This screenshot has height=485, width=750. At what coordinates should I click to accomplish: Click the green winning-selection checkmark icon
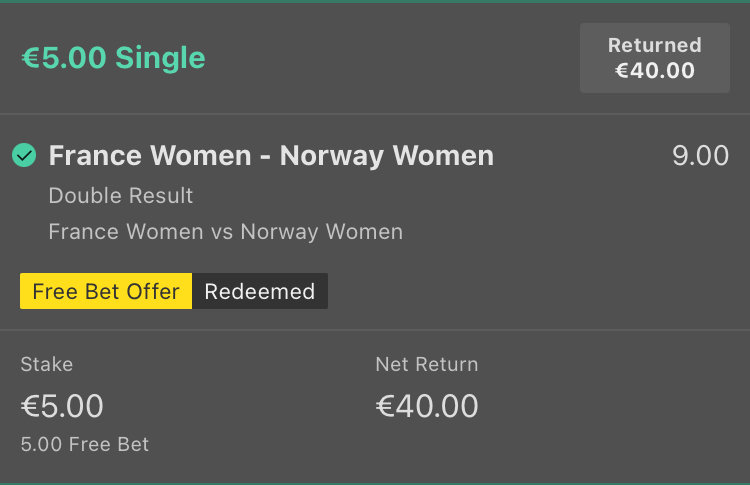(24, 155)
